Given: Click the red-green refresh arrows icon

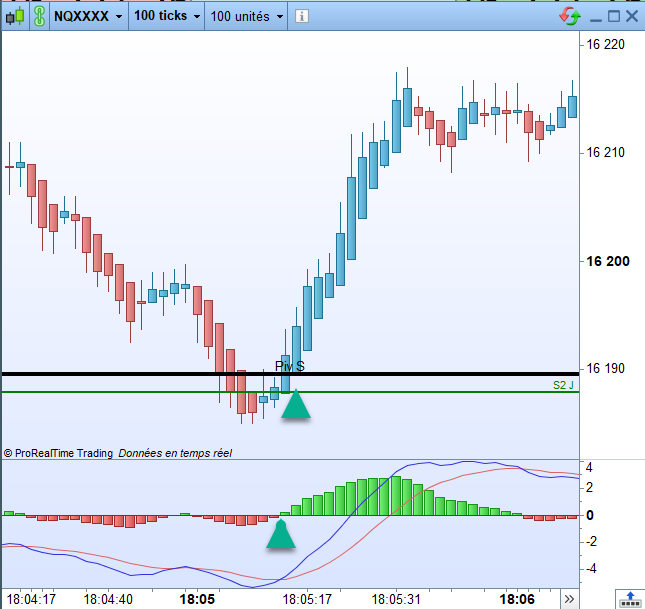Looking at the screenshot, I should [x=570, y=16].
